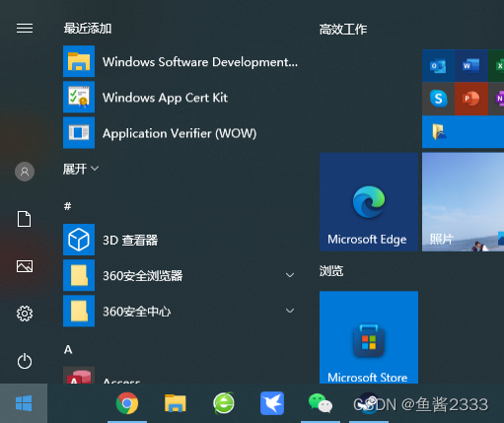Launch Application Verifier (WOW)

pos(180,133)
